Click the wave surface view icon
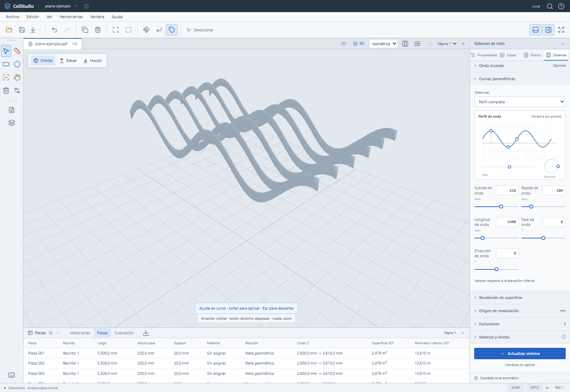 (417, 43)
